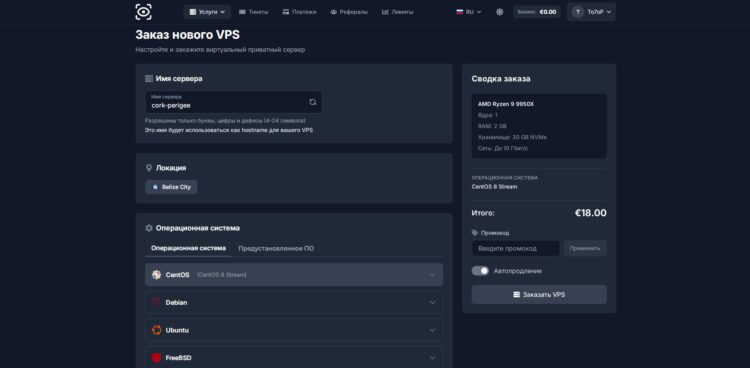Click the CentOS 8 Stream summary text
The width and height of the screenshot is (750, 368).
pos(494,187)
